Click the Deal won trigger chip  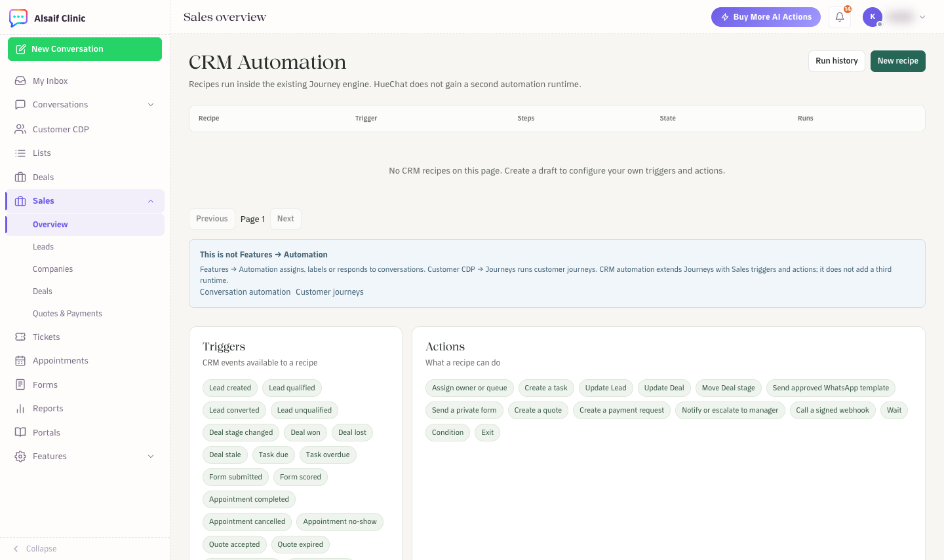(305, 432)
